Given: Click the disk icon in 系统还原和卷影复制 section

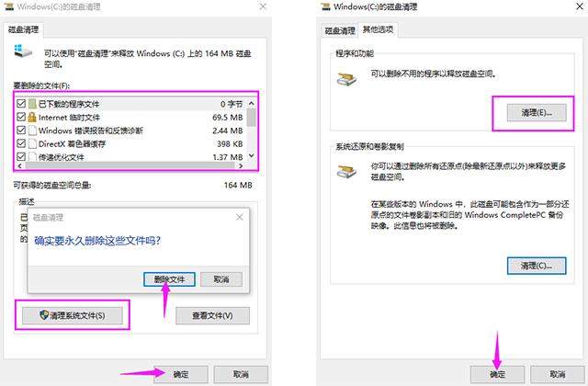Looking at the screenshot, I should tap(346, 172).
